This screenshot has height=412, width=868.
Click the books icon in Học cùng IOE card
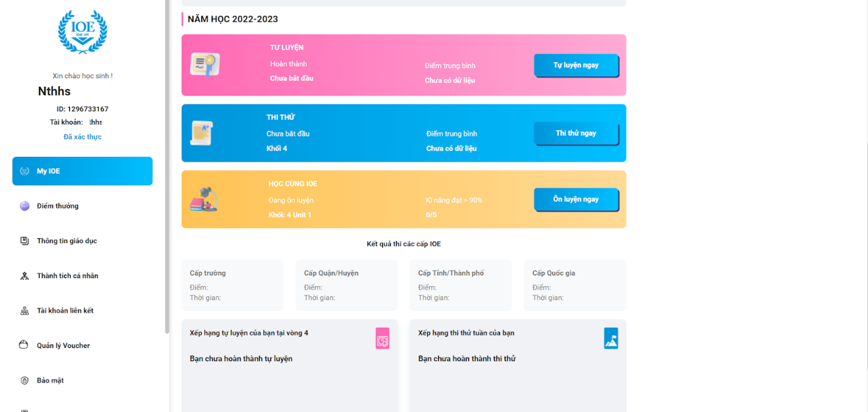[204, 200]
